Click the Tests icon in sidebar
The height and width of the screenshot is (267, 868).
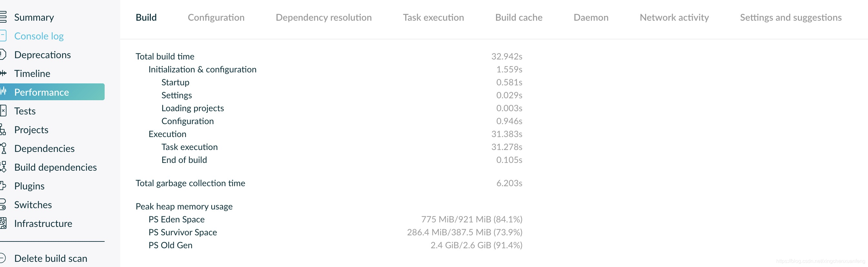click(x=3, y=111)
